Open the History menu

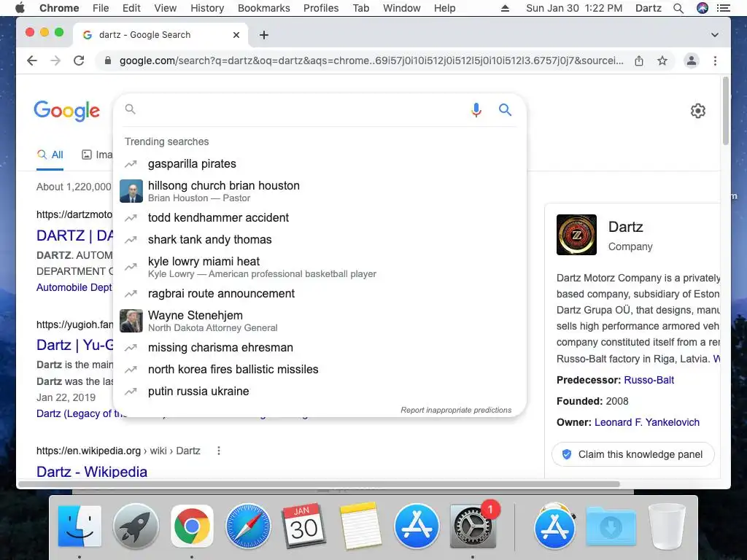pos(207,8)
